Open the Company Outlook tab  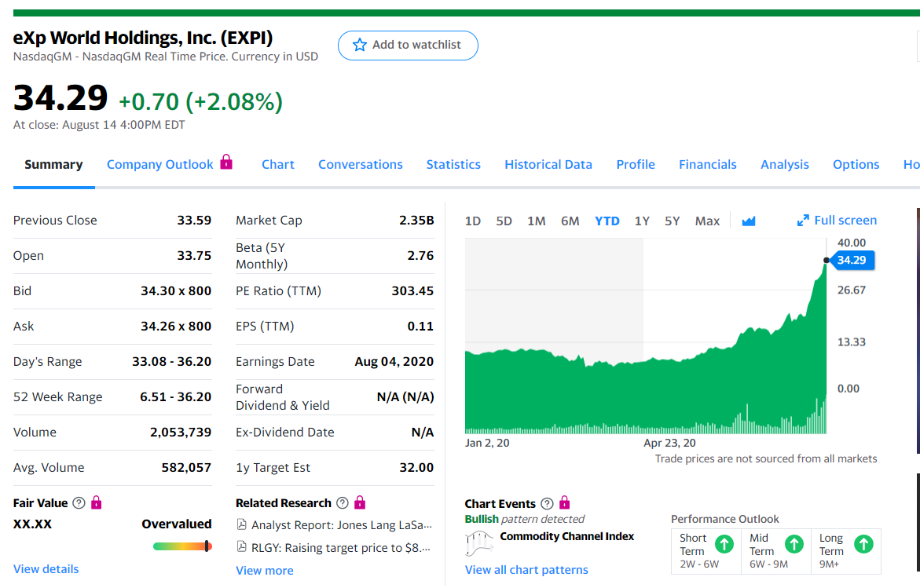[159, 165]
